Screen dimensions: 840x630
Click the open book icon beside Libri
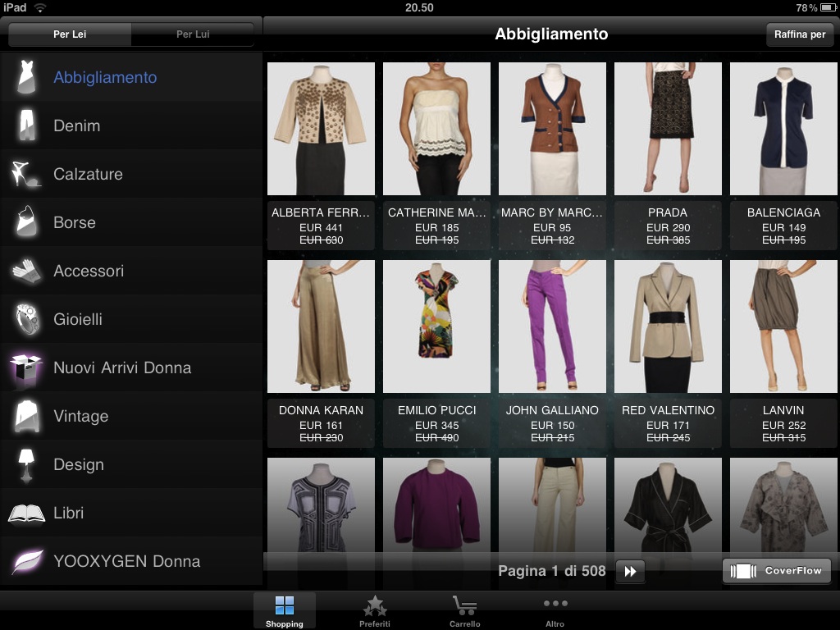tap(26, 514)
